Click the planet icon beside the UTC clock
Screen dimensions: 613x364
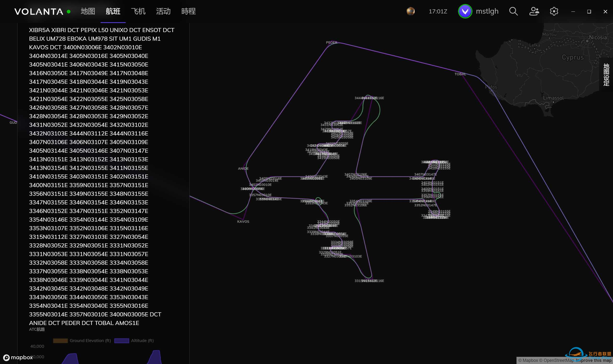point(410,11)
